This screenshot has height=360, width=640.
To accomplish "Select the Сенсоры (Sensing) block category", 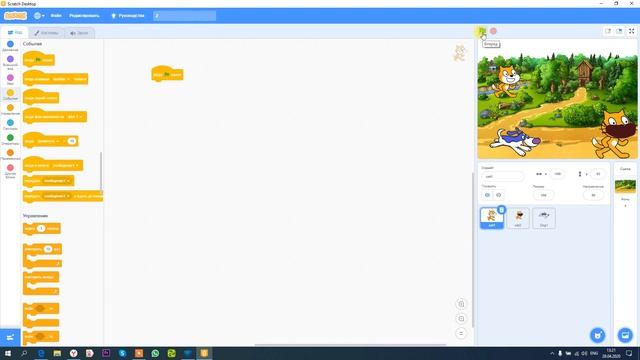I will [x=10, y=125].
